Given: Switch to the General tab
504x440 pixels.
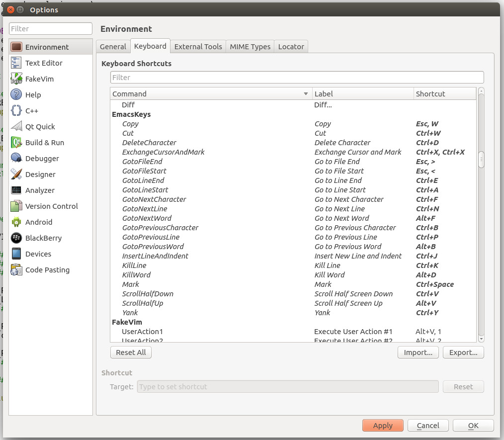Looking at the screenshot, I should click(x=113, y=47).
